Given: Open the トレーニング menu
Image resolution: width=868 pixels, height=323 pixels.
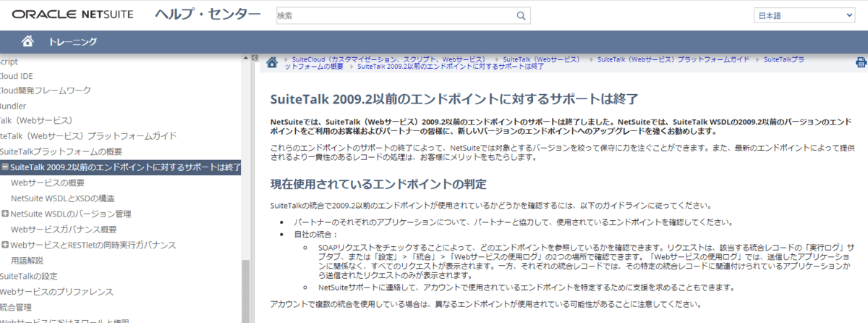Looking at the screenshot, I should (x=72, y=41).
